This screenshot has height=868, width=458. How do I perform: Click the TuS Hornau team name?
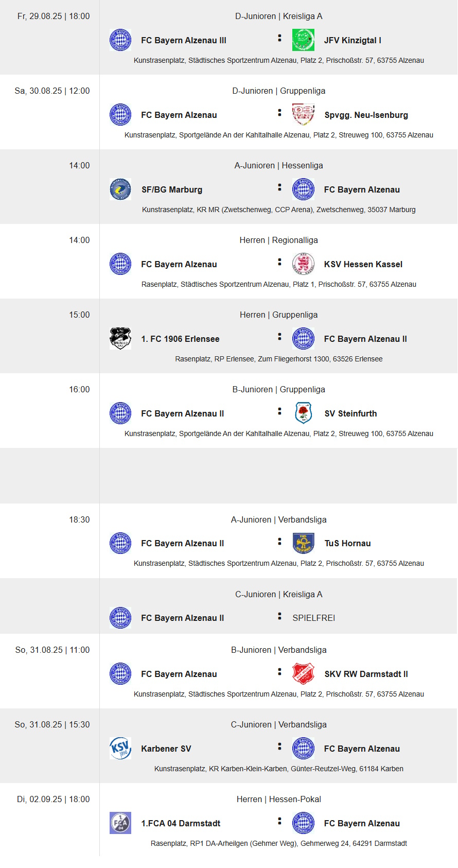coord(347,544)
